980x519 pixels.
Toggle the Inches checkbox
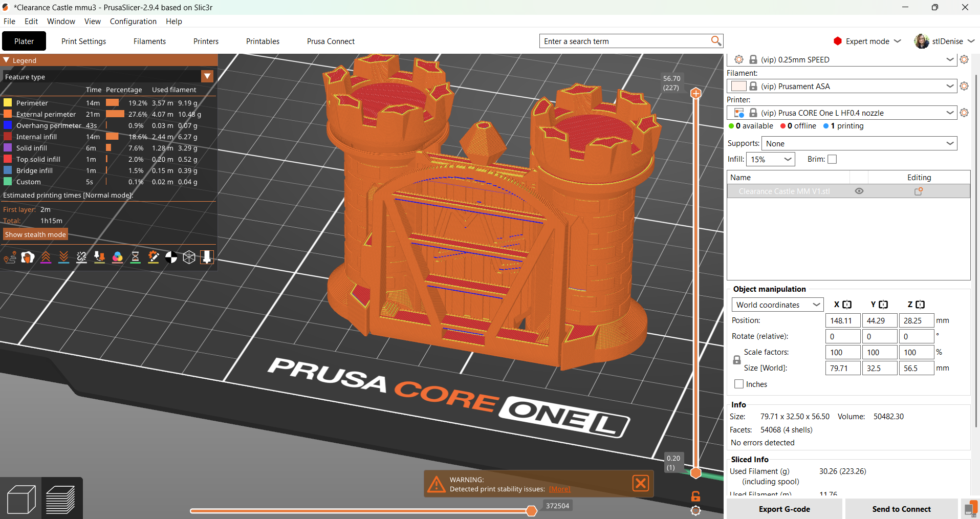coord(739,384)
